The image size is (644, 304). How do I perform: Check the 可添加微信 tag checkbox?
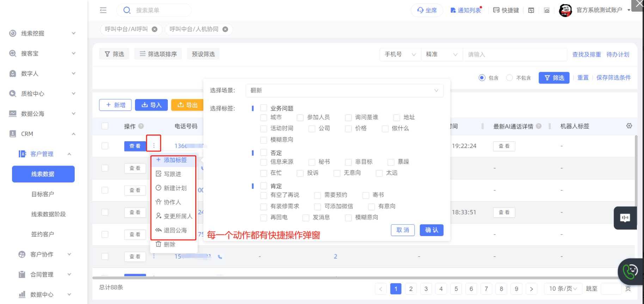tap(318, 206)
